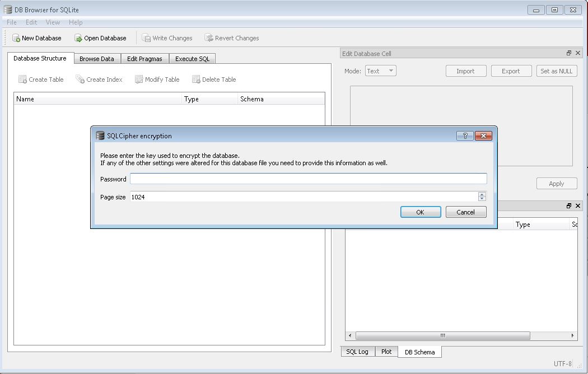Click the Schema column header
Screen dimensions: 588x374
tap(281, 99)
